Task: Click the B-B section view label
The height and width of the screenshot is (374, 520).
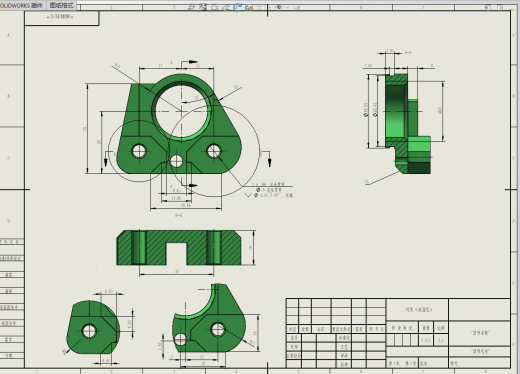Action: [178, 215]
